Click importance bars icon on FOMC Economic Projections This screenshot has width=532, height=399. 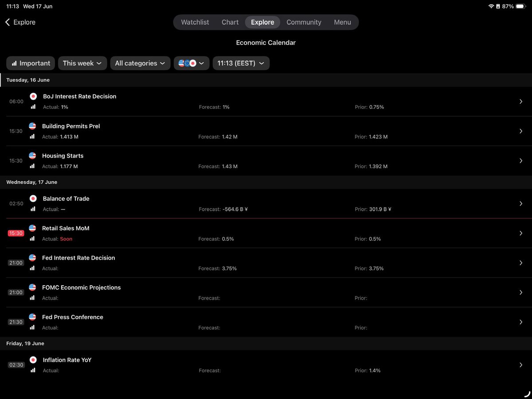pos(32,298)
